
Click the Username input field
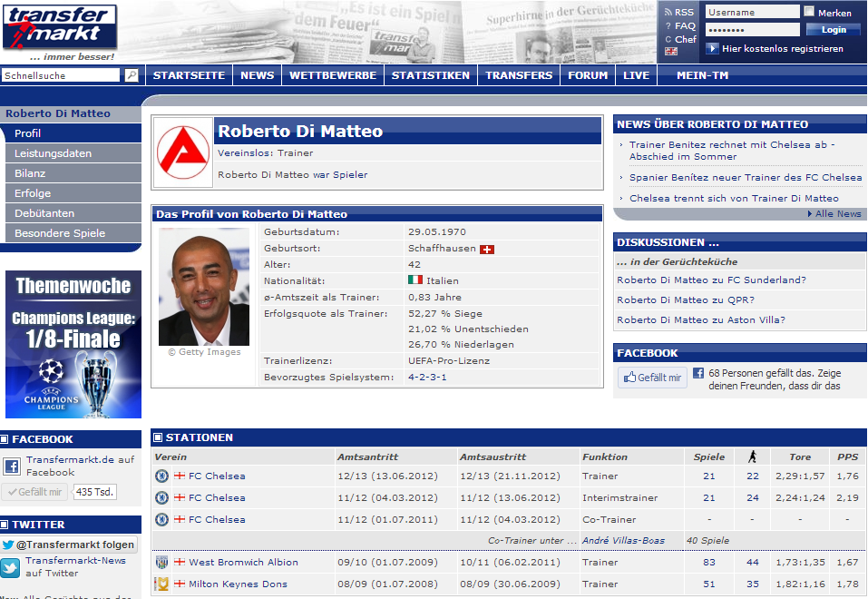752,13
